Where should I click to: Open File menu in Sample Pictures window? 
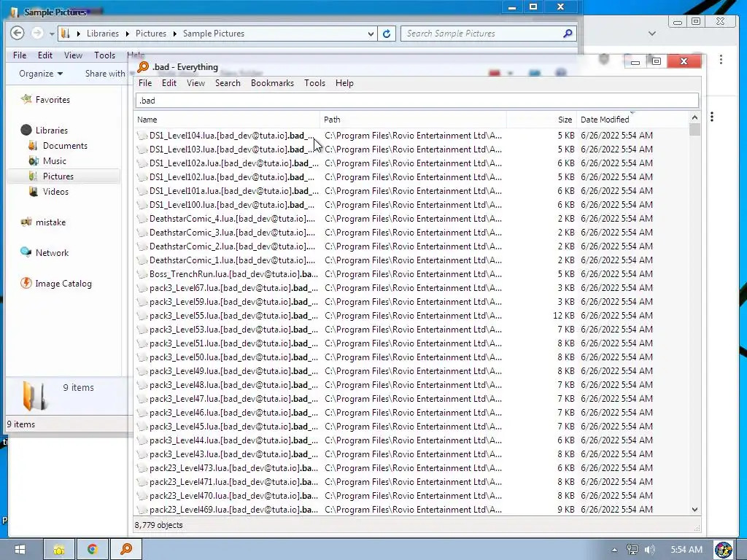pyautogui.click(x=20, y=55)
